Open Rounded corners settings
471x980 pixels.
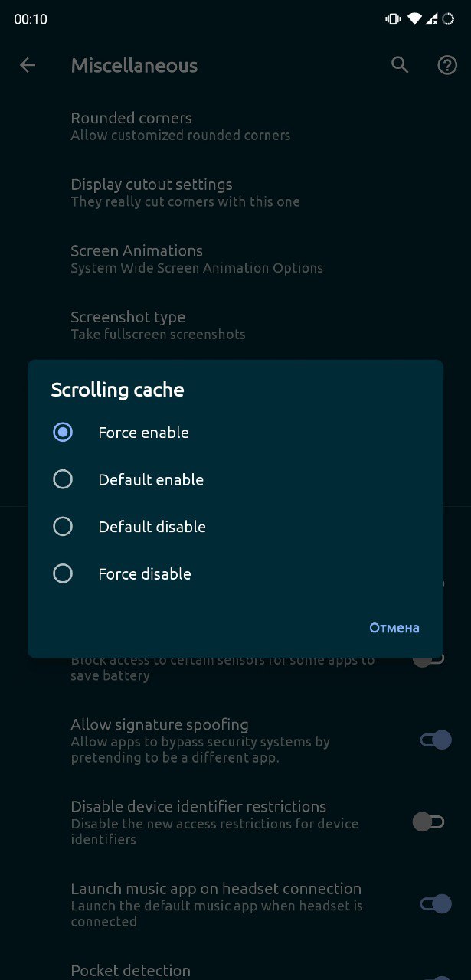click(x=235, y=126)
